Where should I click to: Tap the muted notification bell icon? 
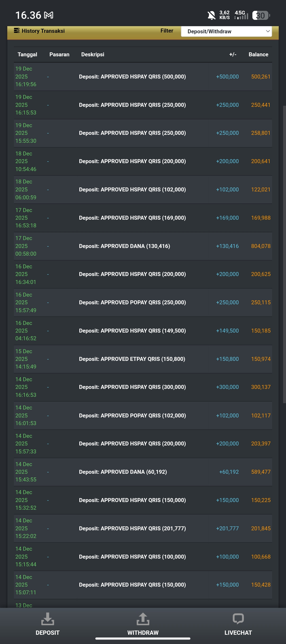pyautogui.click(x=211, y=15)
